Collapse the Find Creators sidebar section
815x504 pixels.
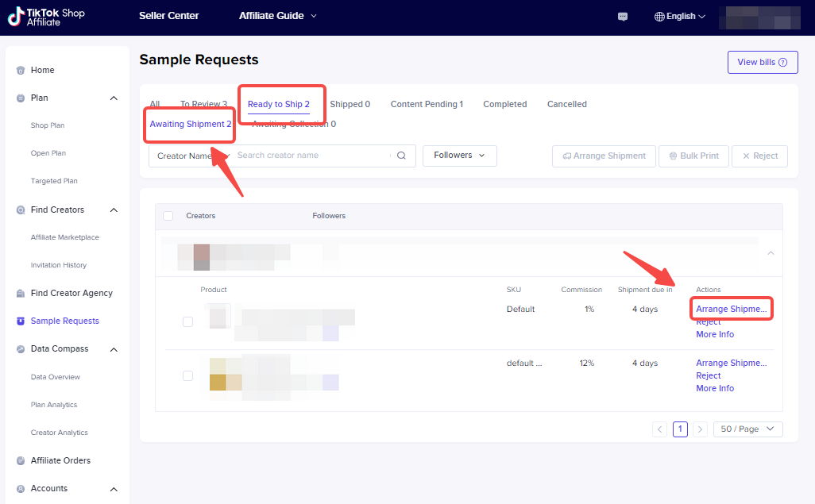(114, 210)
